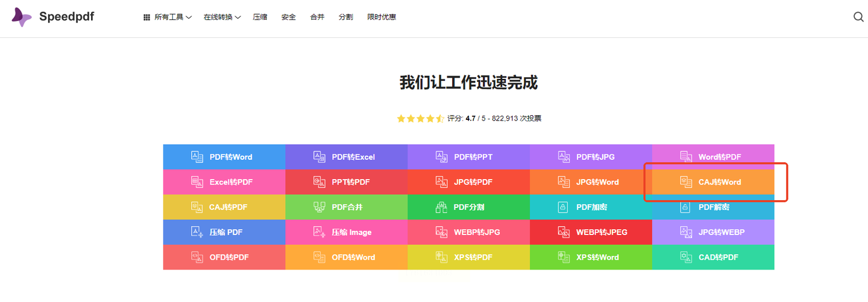
Task: Open the 压缩 menu item
Action: [x=260, y=17]
